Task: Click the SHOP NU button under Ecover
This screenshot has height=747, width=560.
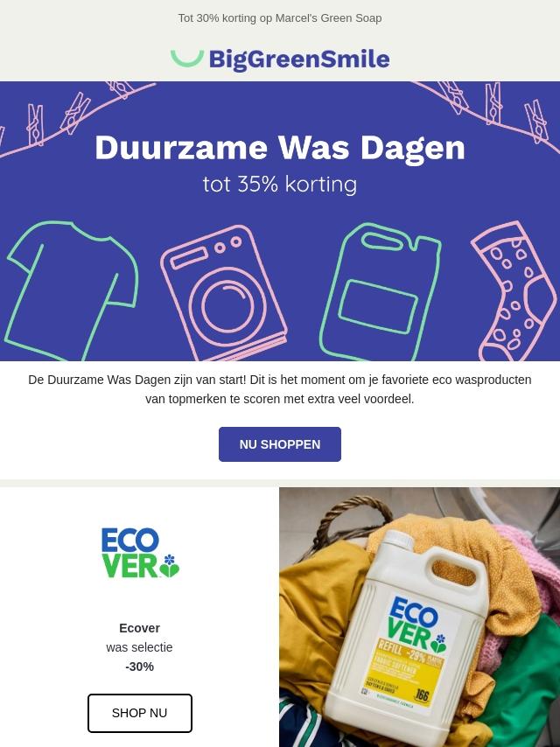Action: tap(140, 713)
